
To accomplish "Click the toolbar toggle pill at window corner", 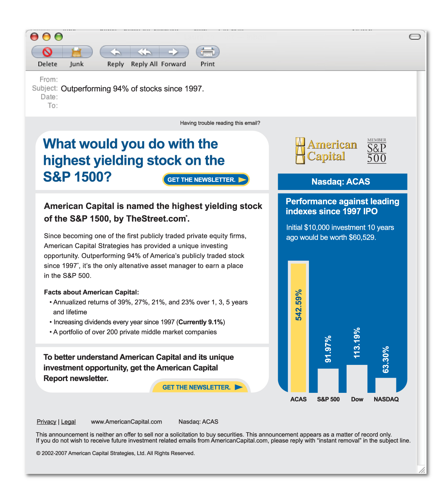I will (415, 37).
